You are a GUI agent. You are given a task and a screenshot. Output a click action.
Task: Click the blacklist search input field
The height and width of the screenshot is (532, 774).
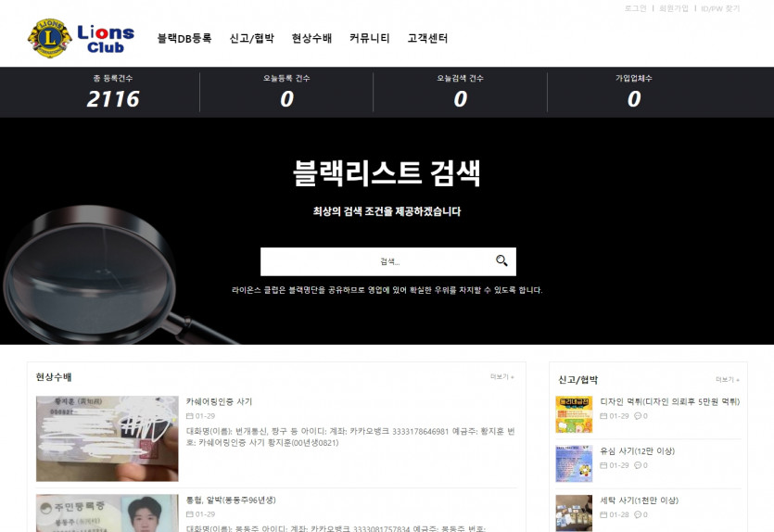(375, 261)
